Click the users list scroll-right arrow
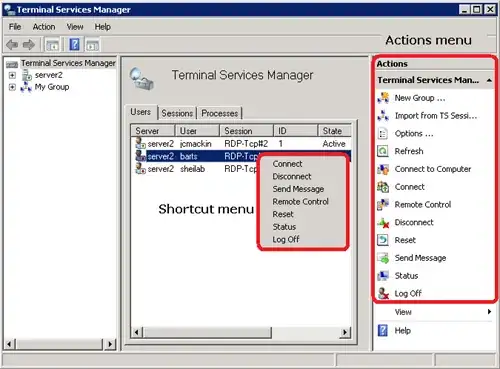 coord(345,332)
